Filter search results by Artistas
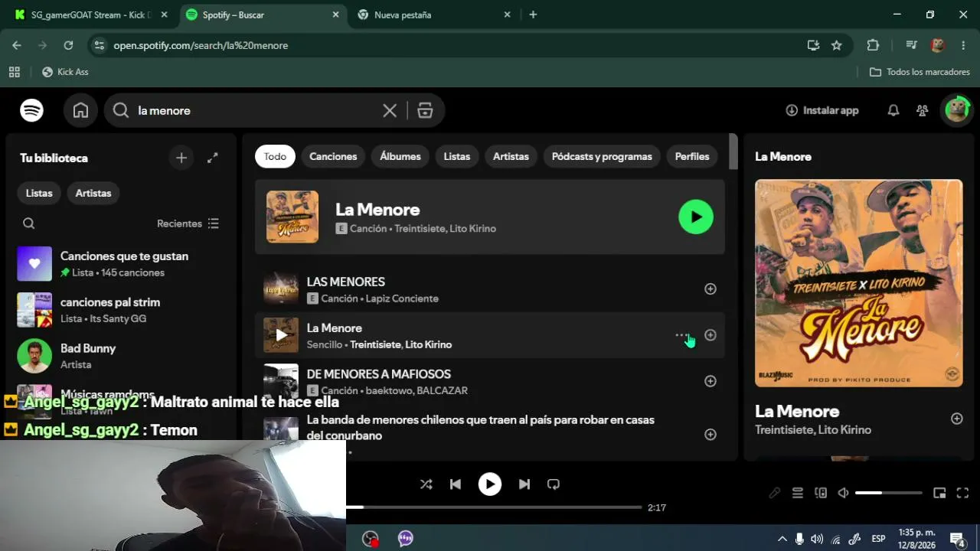 (x=511, y=156)
